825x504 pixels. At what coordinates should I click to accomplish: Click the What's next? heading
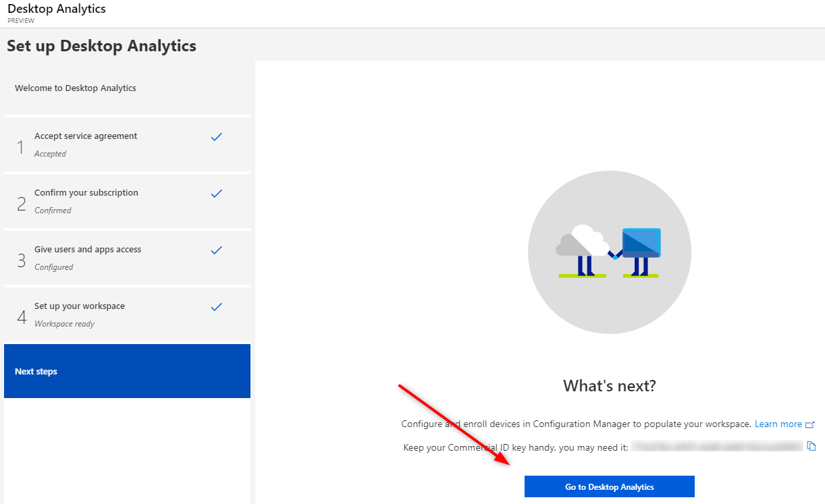pyautogui.click(x=610, y=386)
